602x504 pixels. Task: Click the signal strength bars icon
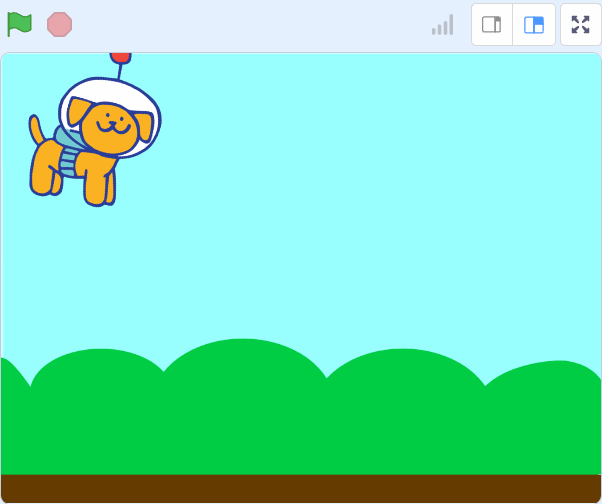click(443, 25)
